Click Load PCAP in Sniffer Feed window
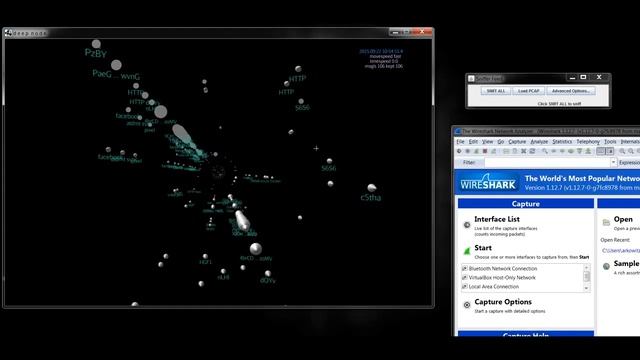640x360 pixels. [529, 91]
